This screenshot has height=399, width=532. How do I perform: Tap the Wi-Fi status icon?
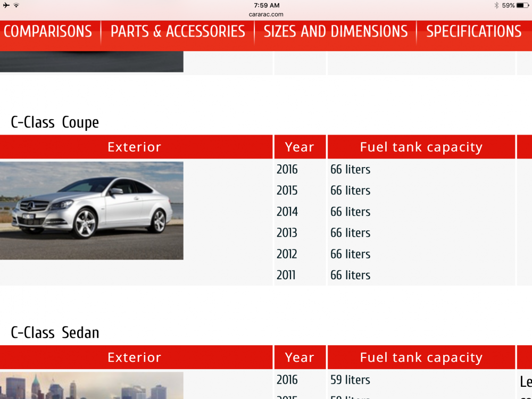(16, 5)
